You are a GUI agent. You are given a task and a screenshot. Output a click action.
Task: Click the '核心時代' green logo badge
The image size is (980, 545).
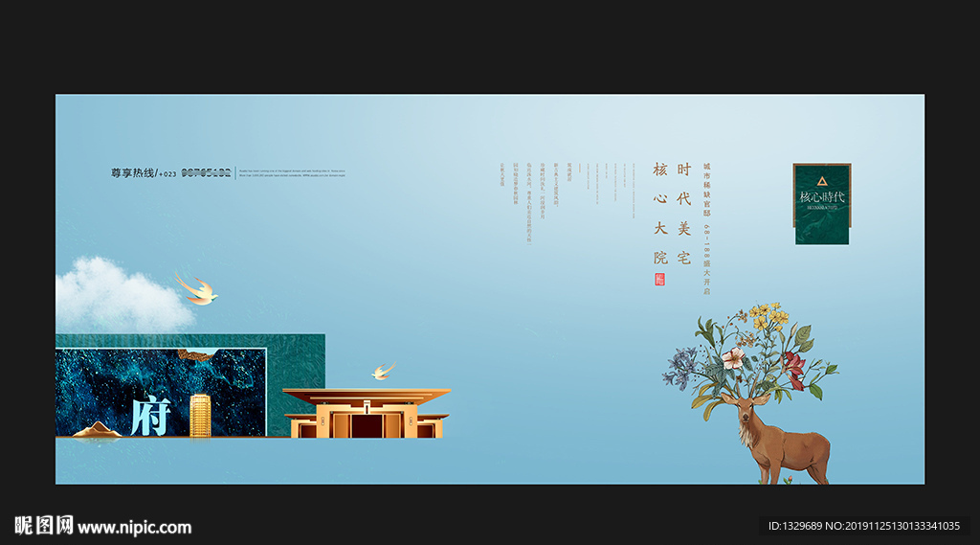pyautogui.click(x=822, y=204)
